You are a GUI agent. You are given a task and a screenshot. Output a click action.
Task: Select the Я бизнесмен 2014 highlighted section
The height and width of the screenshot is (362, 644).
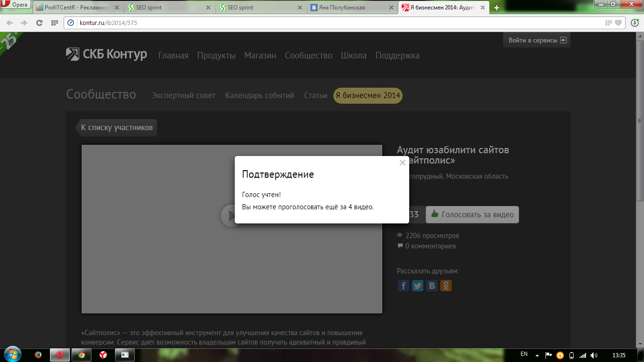368,95
